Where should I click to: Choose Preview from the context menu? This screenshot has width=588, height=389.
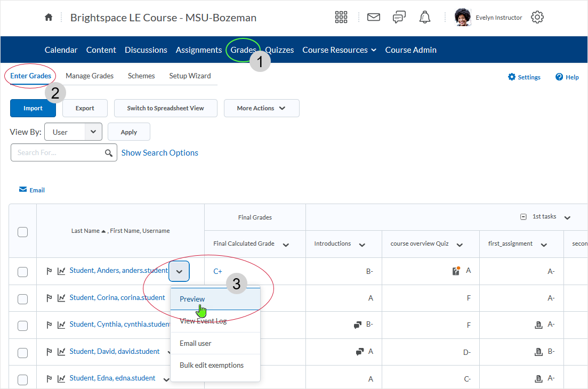[x=215, y=299]
